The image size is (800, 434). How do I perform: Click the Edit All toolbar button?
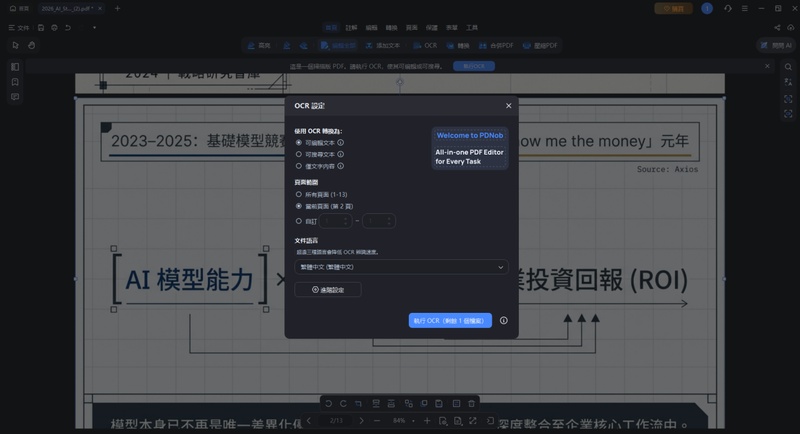point(338,45)
